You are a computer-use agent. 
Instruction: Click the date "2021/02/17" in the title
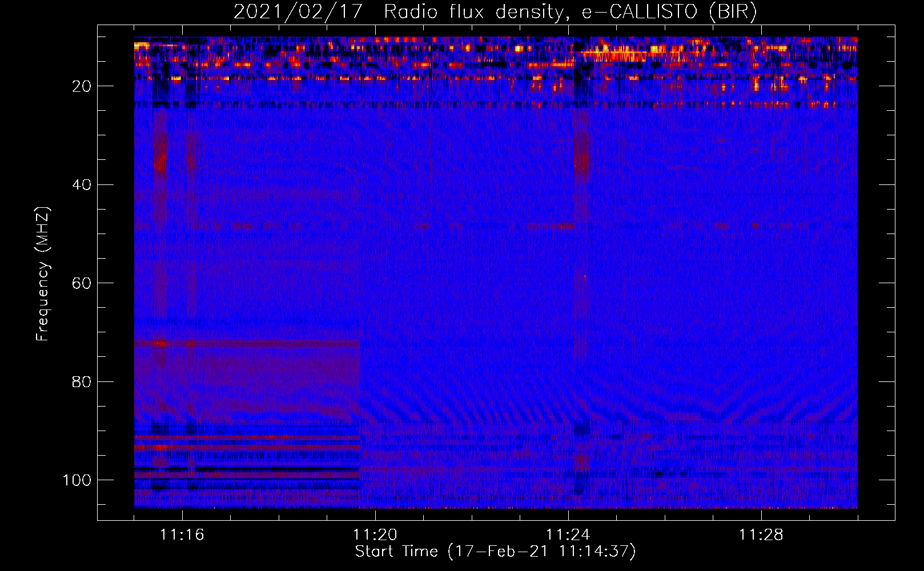(x=298, y=12)
